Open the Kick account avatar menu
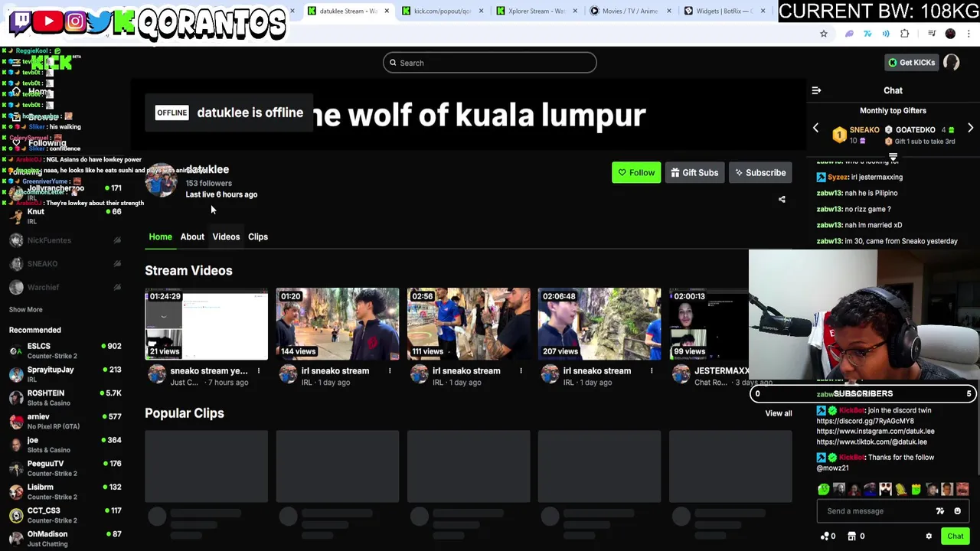 pyautogui.click(x=952, y=63)
